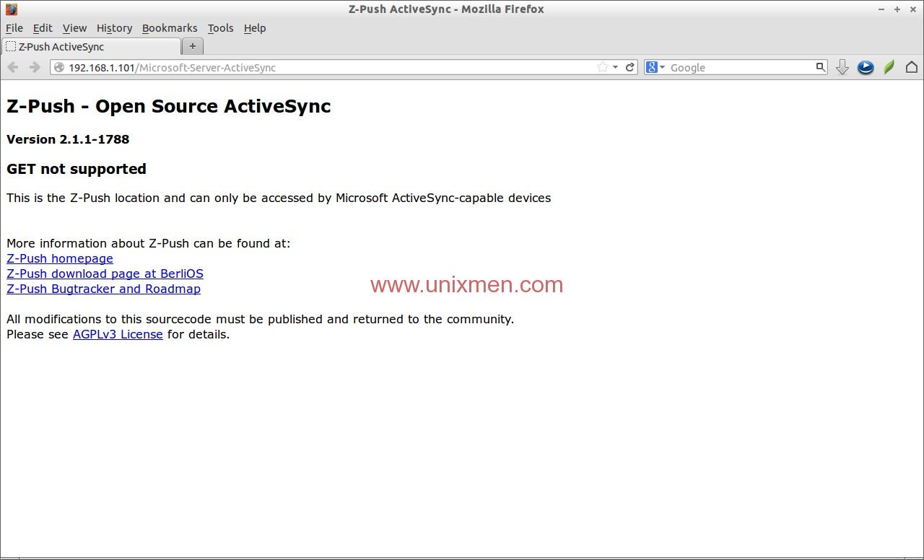
Task: Go back with the Back arrow
Action: [13, 67]
